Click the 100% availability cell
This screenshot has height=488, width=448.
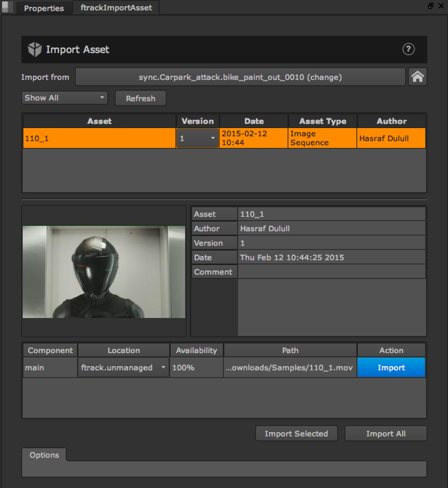(x=196, y=368)
